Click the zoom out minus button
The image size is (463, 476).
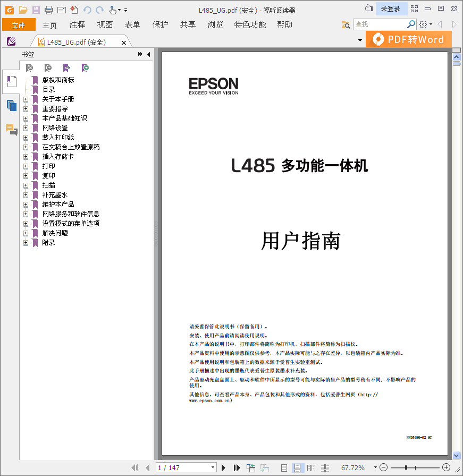pyautogui.click(x=384, y=467)
